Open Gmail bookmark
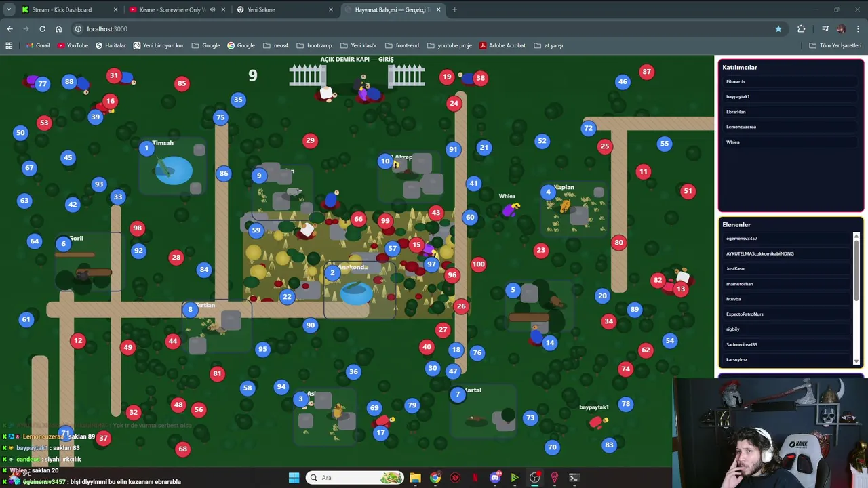Image resolution: width=868 pixels, height=488 pixels. (38, 45)
